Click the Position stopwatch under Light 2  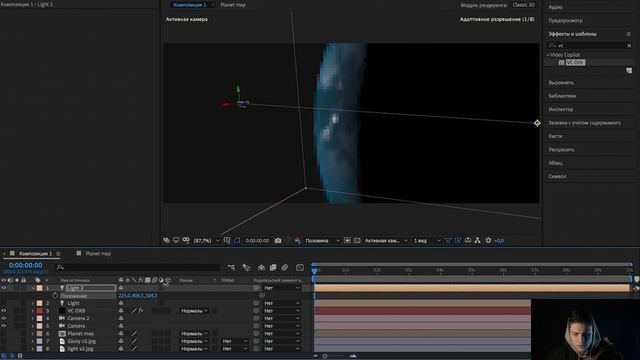pos(55,296)
